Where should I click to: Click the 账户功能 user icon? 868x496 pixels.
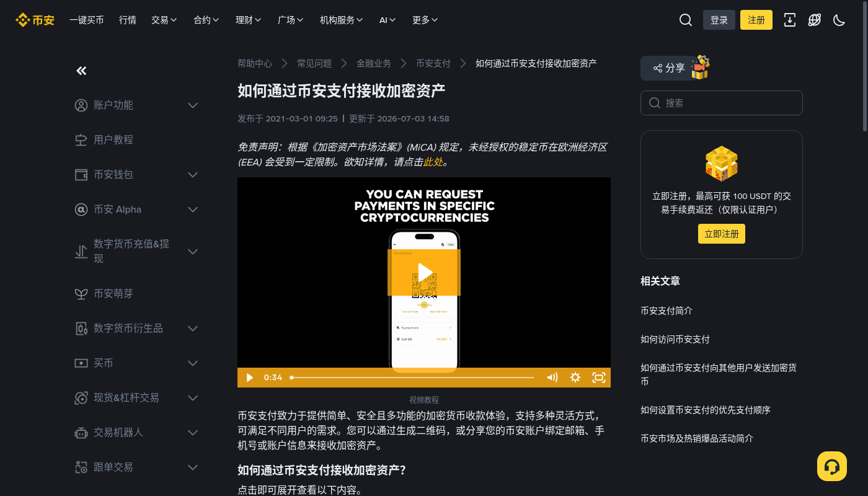[81, 105]
